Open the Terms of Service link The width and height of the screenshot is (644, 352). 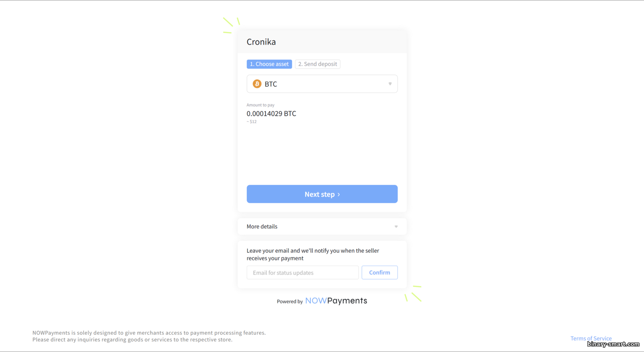(x=591, y=338)
